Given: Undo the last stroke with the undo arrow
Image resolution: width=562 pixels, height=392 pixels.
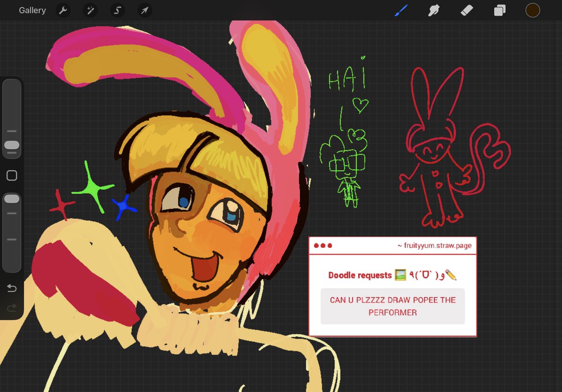Looking at the screenshot, I should (x=12, y=288).
